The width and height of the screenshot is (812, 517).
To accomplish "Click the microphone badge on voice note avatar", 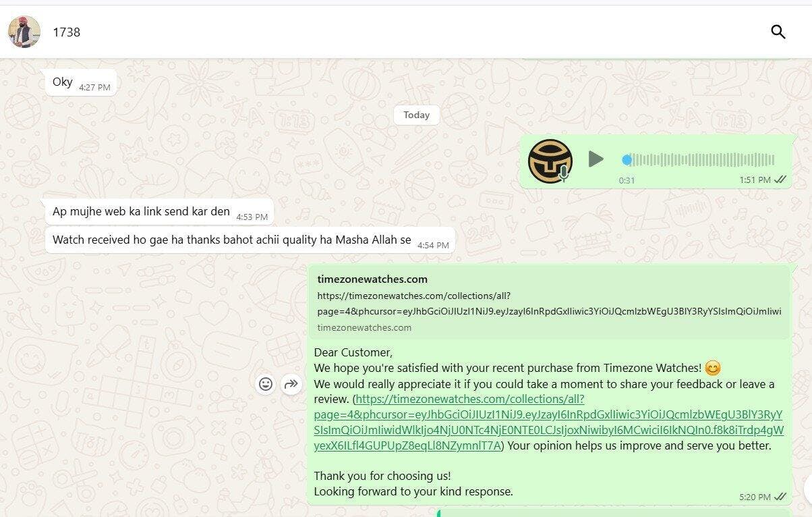I will coord(564,174).
